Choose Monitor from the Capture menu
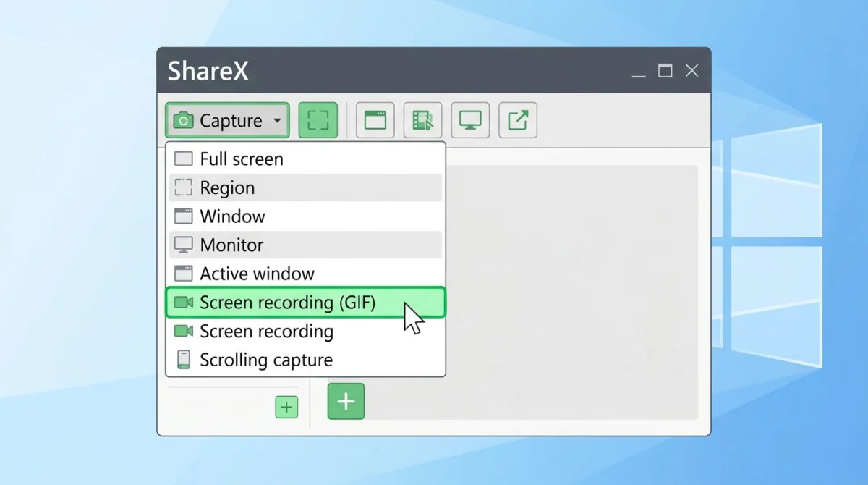Viewport: 868px width, 485px height. click(x=305, y=245)
